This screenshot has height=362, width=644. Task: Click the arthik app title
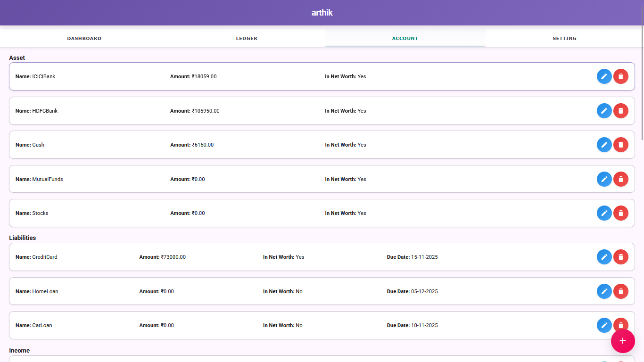[322, 13]
